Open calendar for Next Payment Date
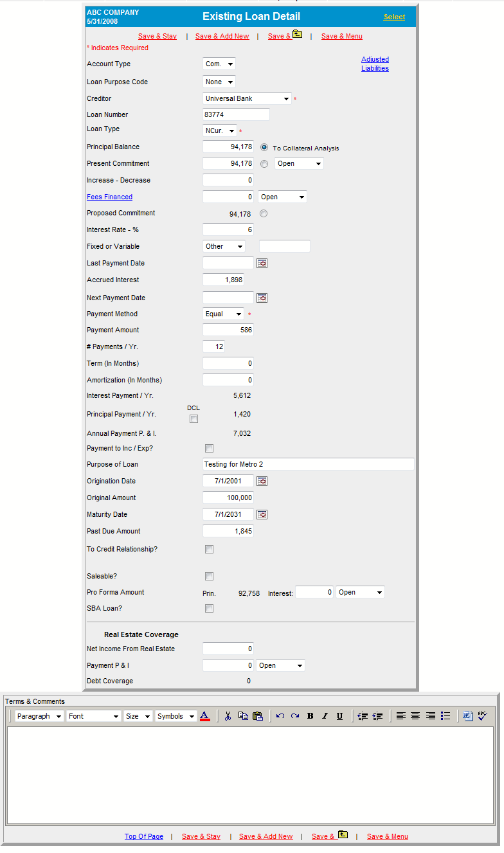Screen dimensions: 504x853 (262, 298)
